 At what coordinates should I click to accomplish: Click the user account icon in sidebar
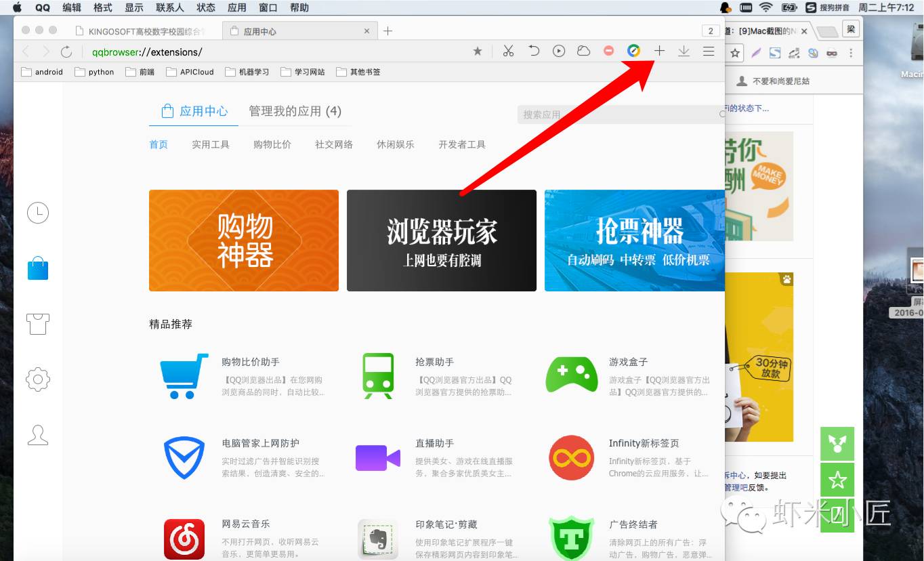[38, 434]
